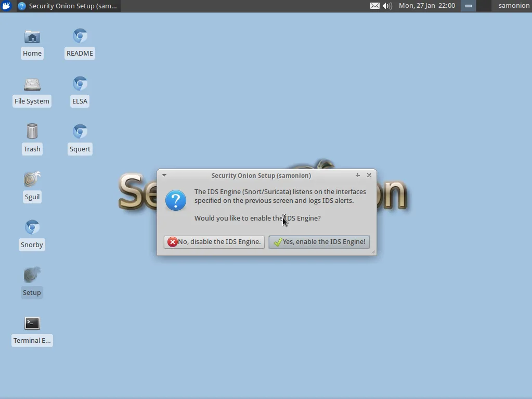
Task: Open the mail notification tray icon
Action: (374, 6)
